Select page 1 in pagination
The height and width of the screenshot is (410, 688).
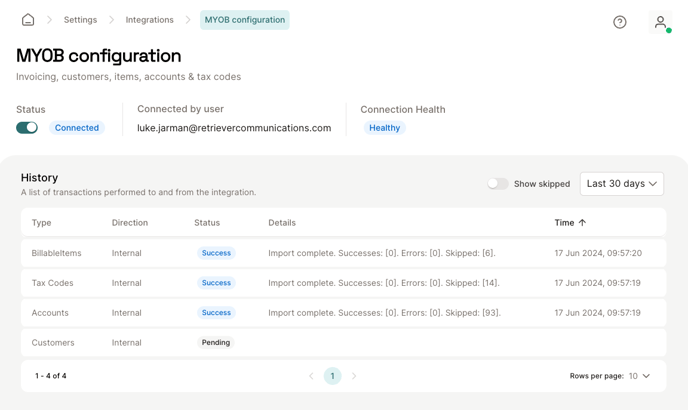pos(333,376)
